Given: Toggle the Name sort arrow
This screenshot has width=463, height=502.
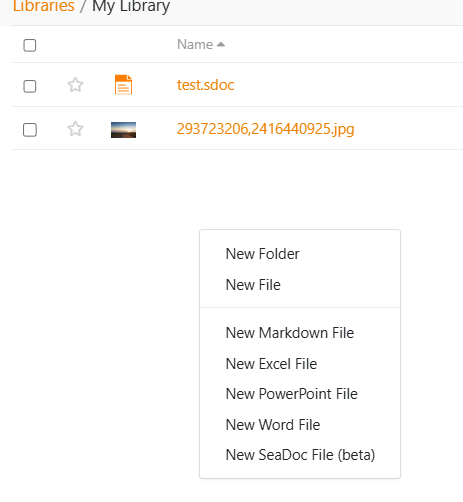Looking at the screenshot, I should tap(221, 44).
